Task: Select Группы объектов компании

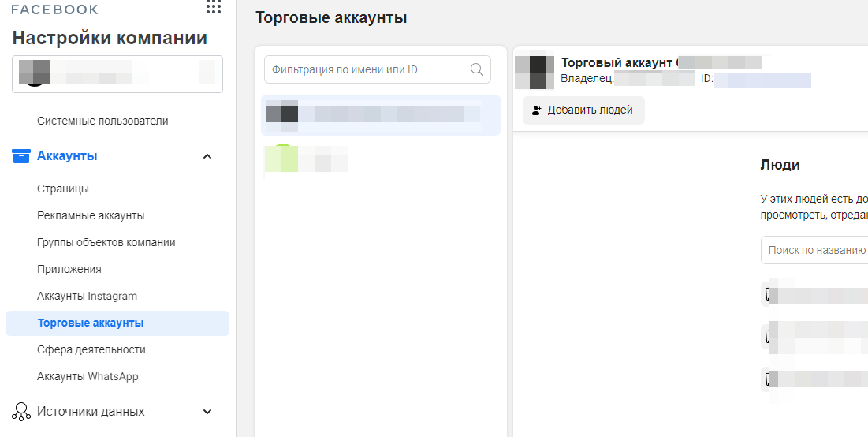Action: click(106, 242)
